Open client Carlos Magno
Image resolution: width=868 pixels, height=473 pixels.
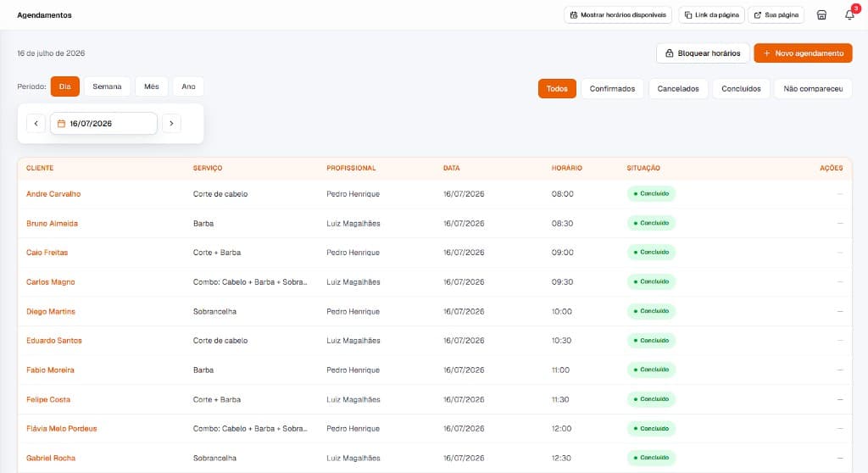tap(50, 282)
